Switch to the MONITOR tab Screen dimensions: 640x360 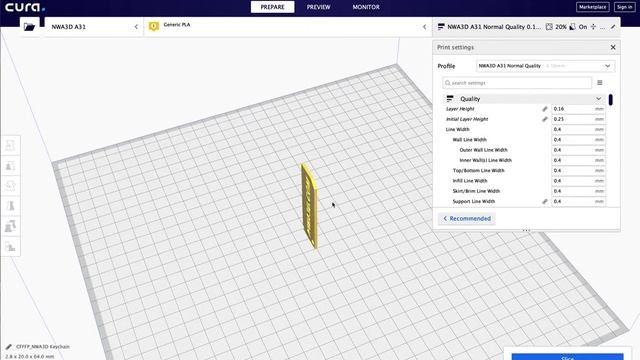click(x=366, y=7)
